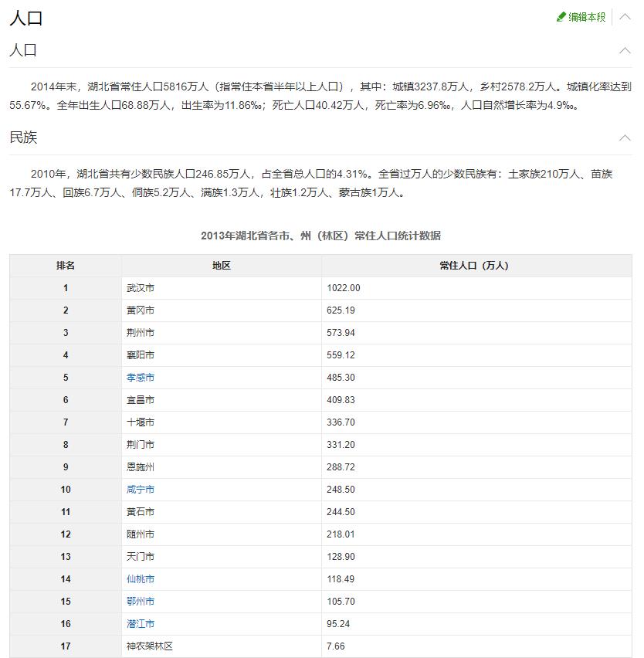
Task: Select the 武汉市 table cell
Action: (222, 288)
